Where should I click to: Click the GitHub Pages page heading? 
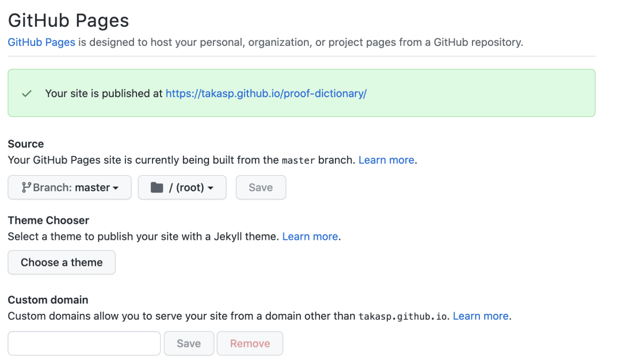click(68, 20)
